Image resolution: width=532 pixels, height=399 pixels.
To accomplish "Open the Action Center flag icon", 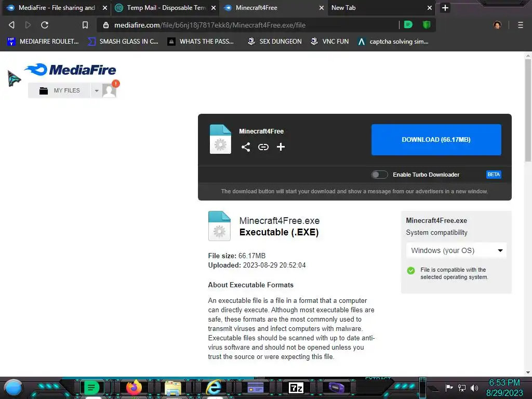I will 449,388.
